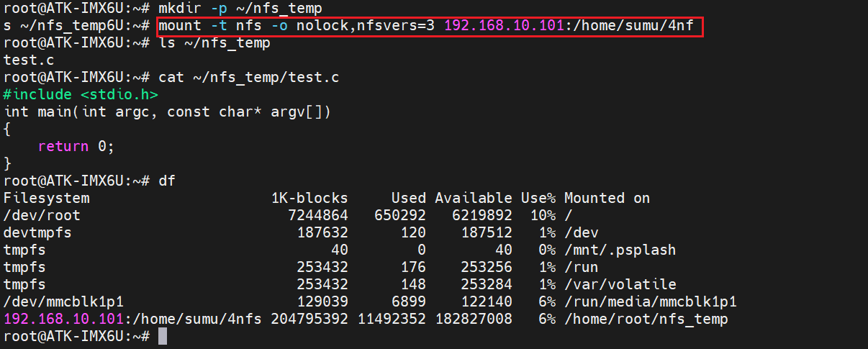Click the Mounted on column header
This screenshot has width=868, height=349.
tap(607, 198)
